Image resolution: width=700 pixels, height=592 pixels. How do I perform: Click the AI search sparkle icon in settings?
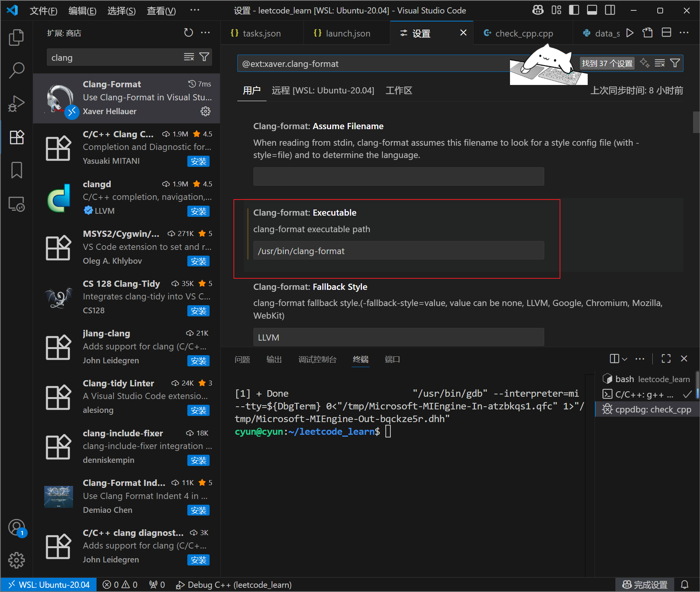[x=645, y=63]
